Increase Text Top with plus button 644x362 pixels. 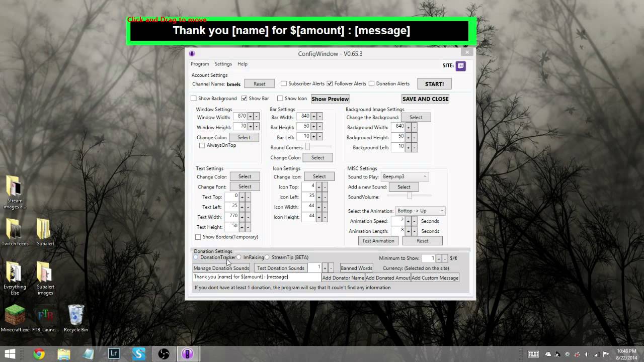pos(242,197)
